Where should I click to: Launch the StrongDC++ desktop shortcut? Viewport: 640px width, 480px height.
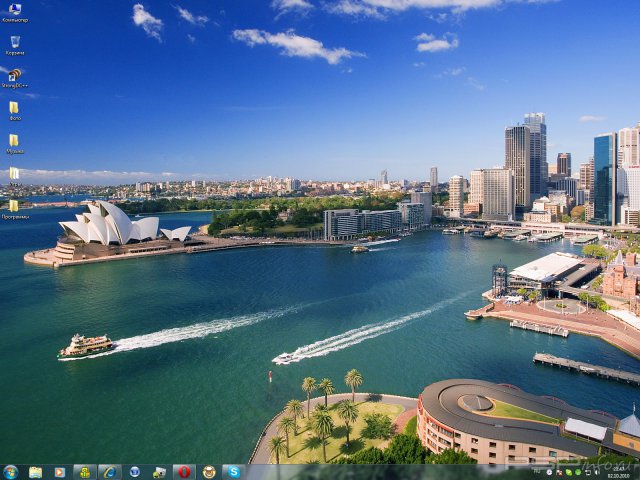coord(14,76)
